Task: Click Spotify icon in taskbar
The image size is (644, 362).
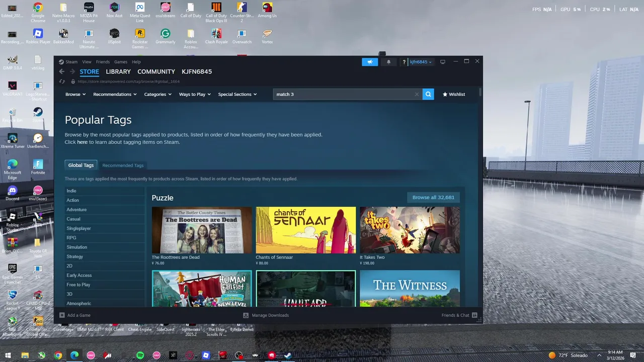Action: coord(140,355)
